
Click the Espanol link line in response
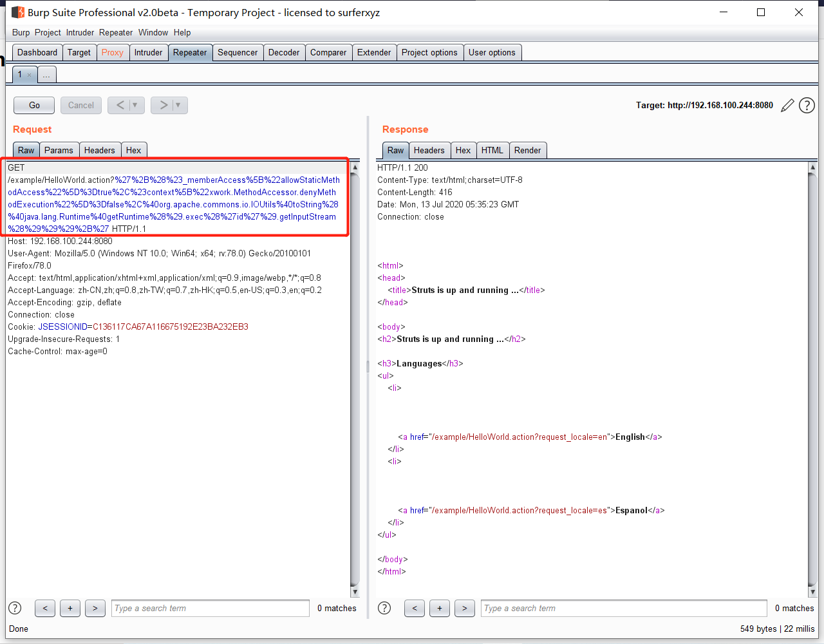tap(531, 510)
